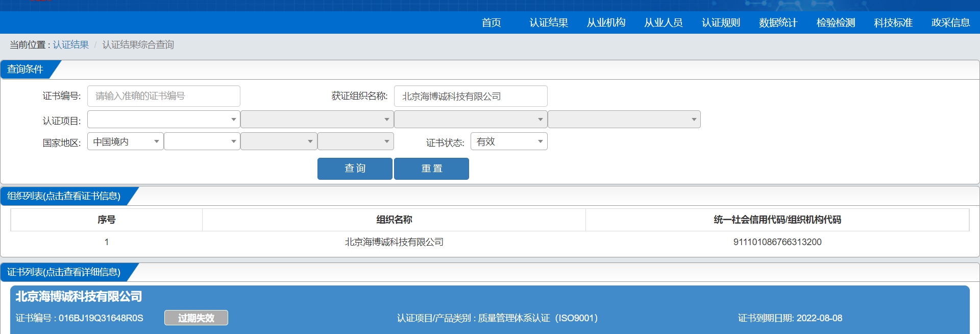Screen dimensions: 980x334
Task: Open the 北京海博诚科技有限公司 certificate card title
Action: (79, 297)
